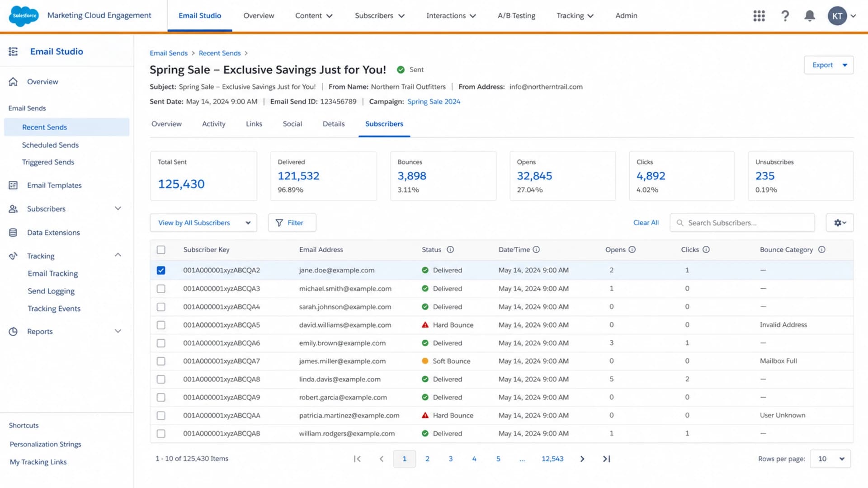Check the linda.davis@example.com row checkbox
The width and height of the screenshot is (868, 488).
click(x=161, y=379)
